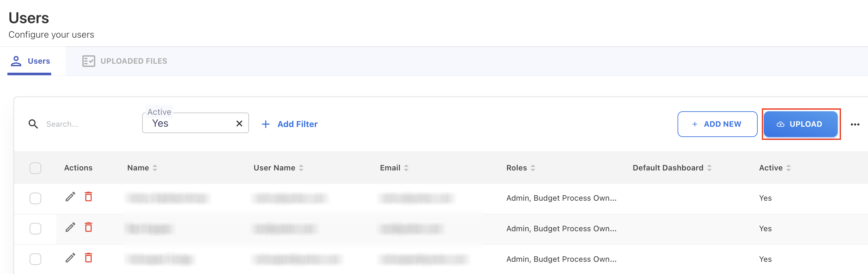Viewport: 868px width, 274px height.
Task: Click the second row Roles cell text
Action: click(x=561, y=229)
